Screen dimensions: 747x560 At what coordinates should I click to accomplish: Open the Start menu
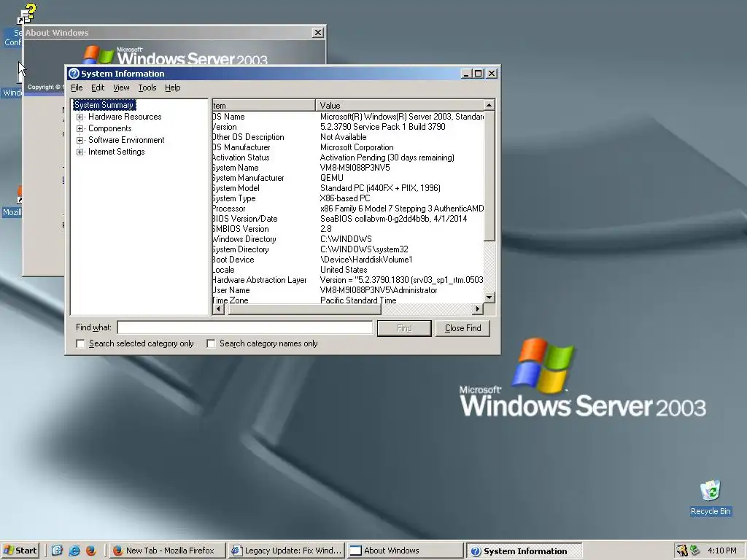pyautogui.click(x=20, y=551)
